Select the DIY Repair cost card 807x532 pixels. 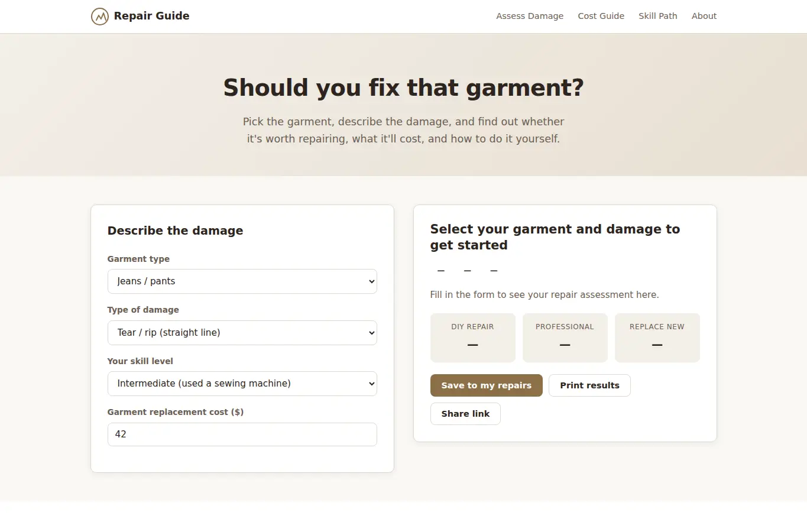coord(472,338)
